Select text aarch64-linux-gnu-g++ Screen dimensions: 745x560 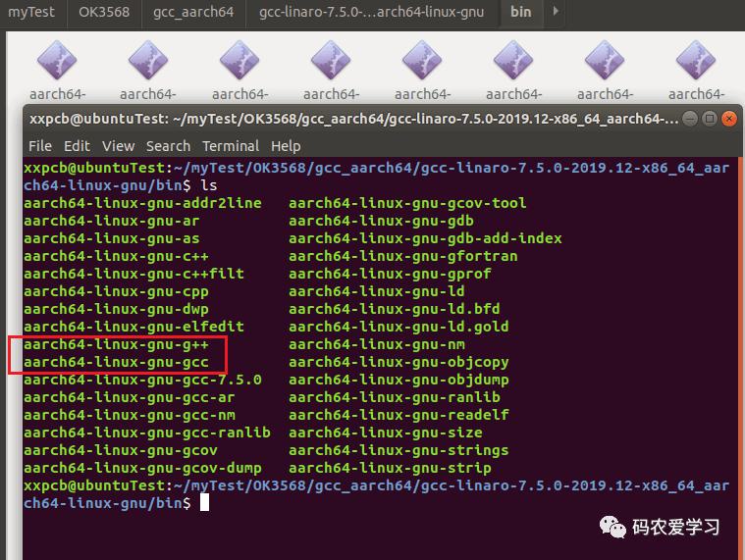116,344
